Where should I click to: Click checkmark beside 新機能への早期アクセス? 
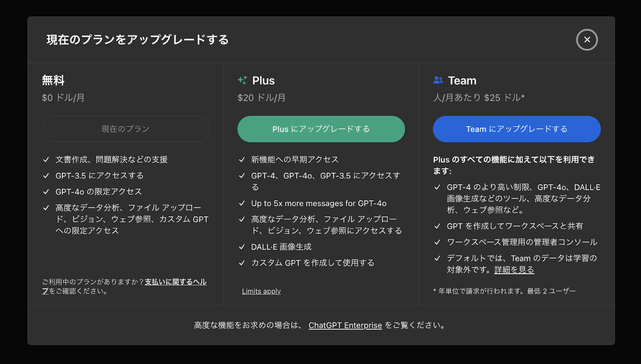pos(242,159)
